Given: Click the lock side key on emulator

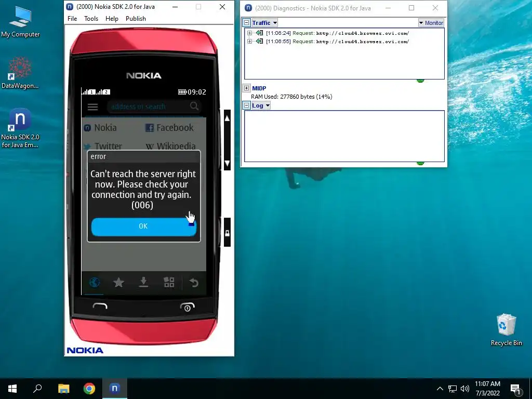Looking at the screenshot, I should 228,233.
